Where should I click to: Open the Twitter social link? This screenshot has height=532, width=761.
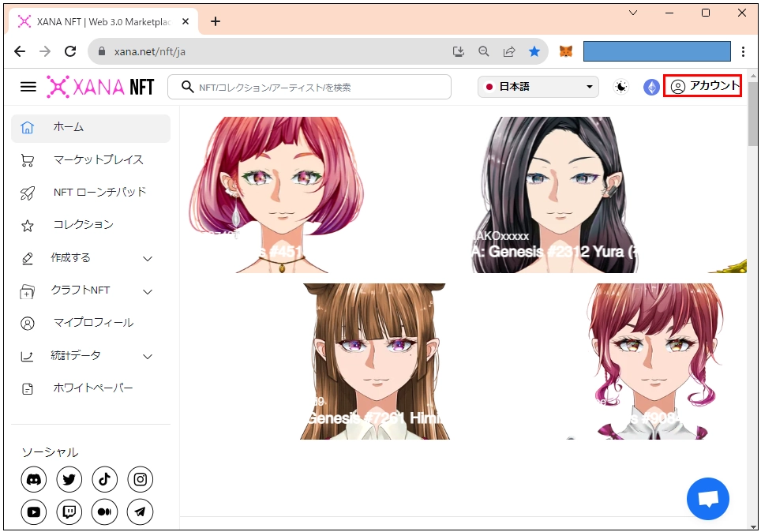click(69, 480)
